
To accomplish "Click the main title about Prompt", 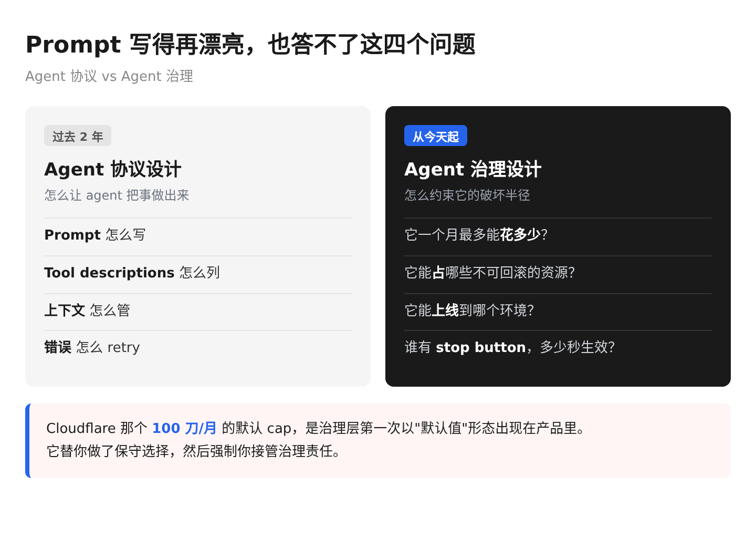I will [250, 44].
